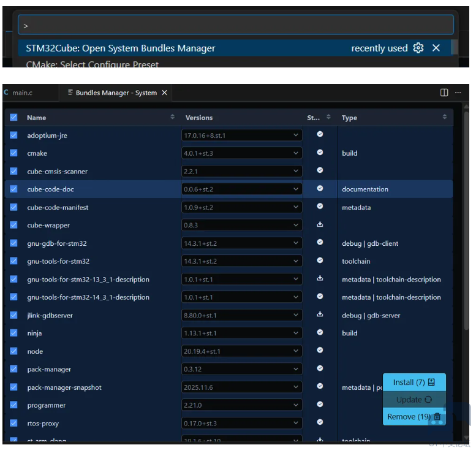
Task: Click installed status icon for pack-manager
Action: pos(320,368)
